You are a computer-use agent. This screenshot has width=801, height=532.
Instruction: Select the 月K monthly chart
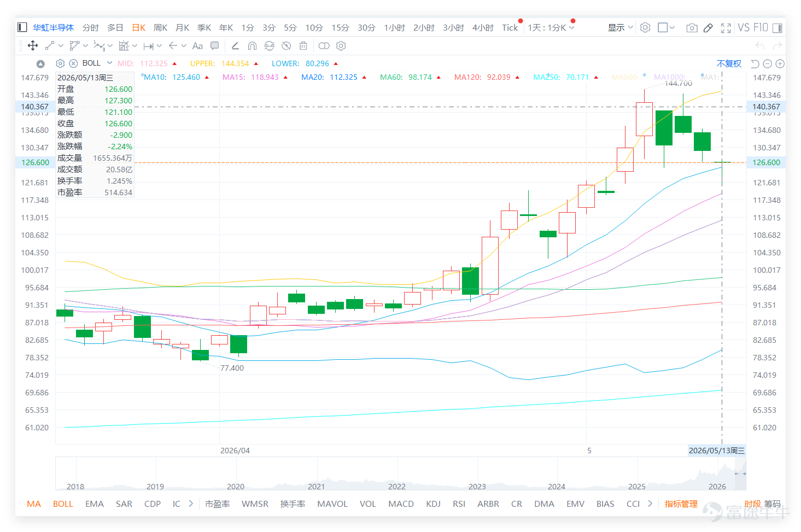click(x=183, y=27)
